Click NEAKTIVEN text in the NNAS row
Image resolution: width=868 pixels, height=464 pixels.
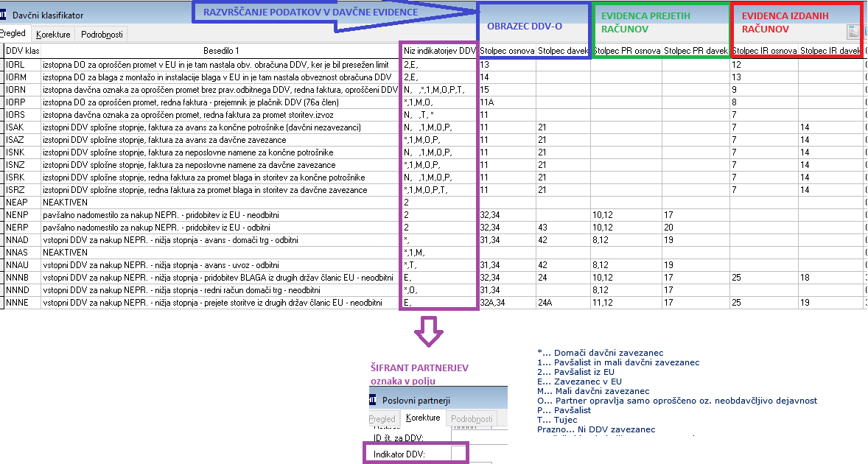coord(65,253)
